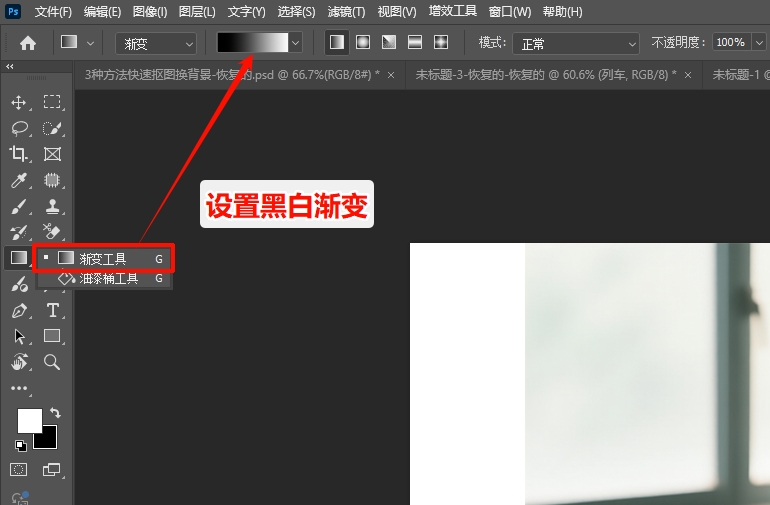Click the Gradient tool in the toolbar
770x505 pixels.
pyautogui.click(x=19, y=258)
